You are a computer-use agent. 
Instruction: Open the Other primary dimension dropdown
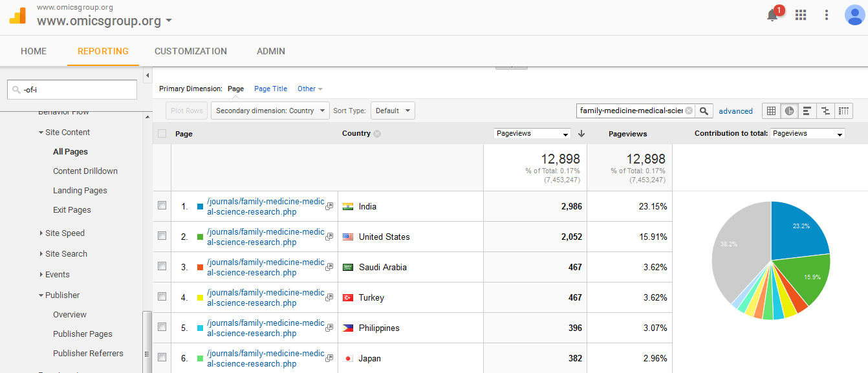point(310,89)
